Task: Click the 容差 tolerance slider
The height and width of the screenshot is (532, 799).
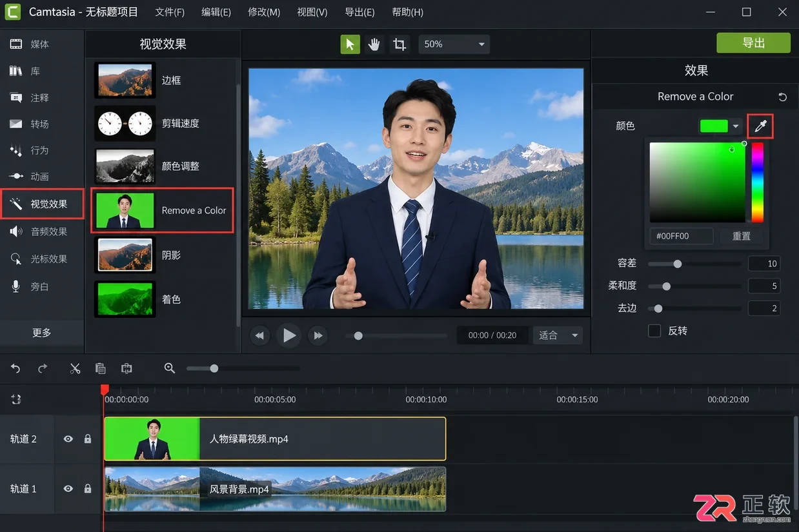Action: [x=694, y=264]
